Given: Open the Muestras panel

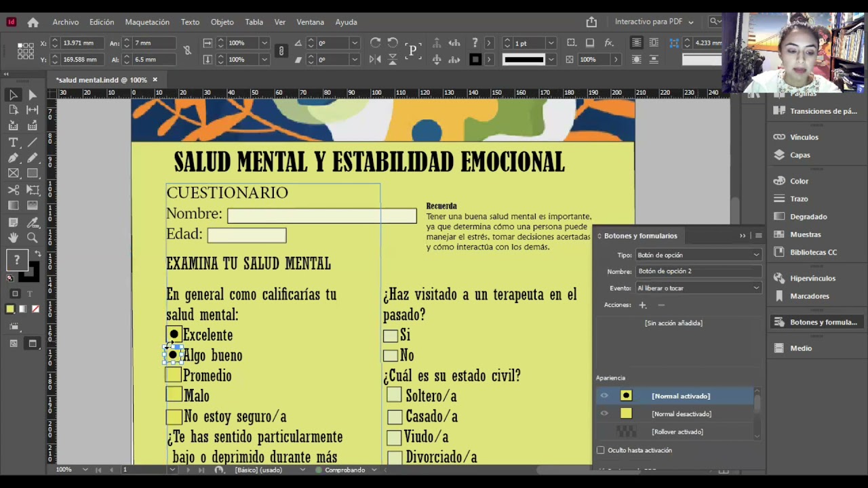Looking at the screenshot, I should click(805, 235).
